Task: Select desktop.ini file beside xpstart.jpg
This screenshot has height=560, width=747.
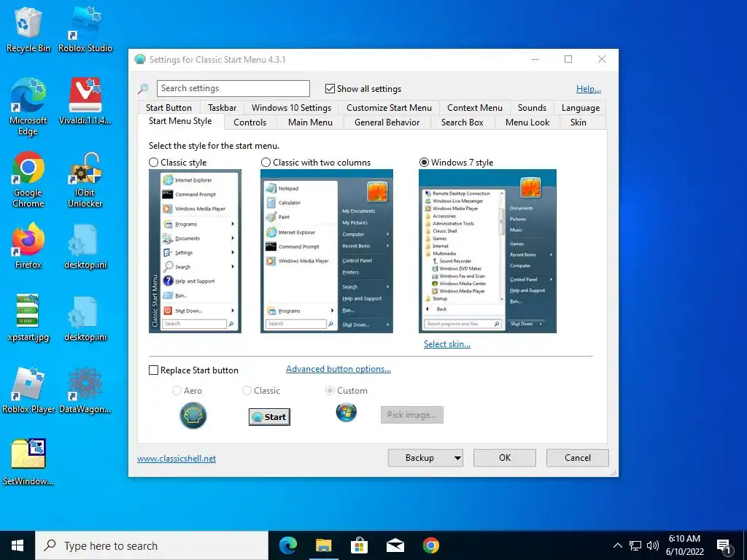Action: coord(85,318)
